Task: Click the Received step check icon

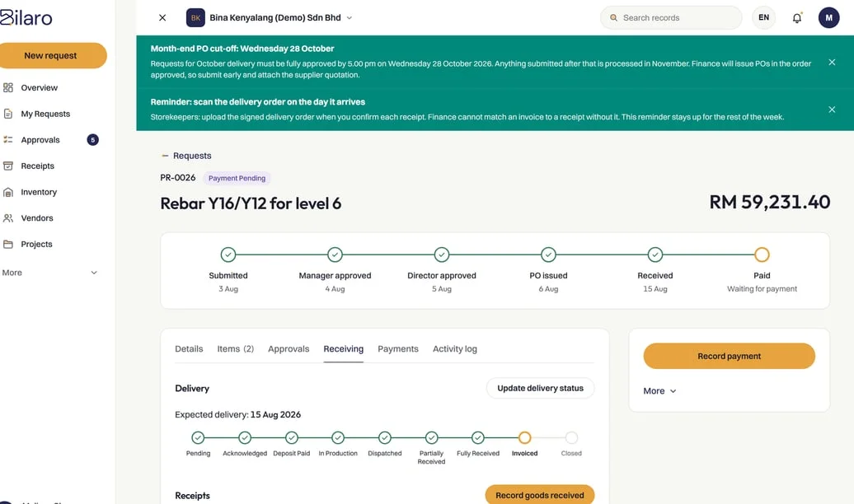Action: click(655, 254)
